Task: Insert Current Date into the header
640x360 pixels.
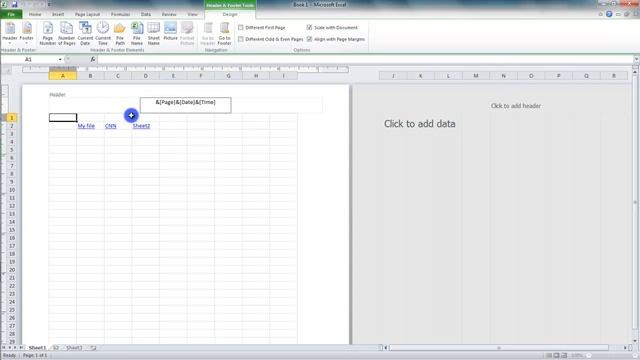Action: [85, 33]
